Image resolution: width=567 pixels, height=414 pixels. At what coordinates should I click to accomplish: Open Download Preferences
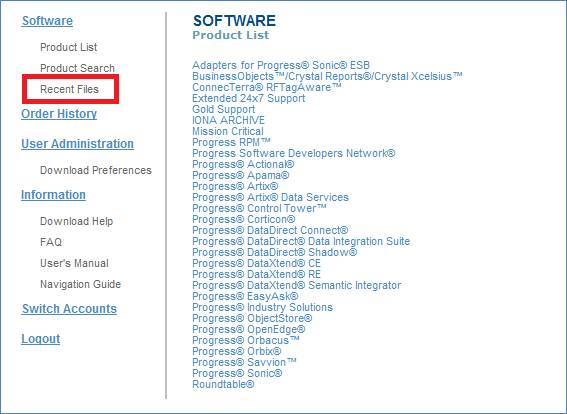click(96, 170)
